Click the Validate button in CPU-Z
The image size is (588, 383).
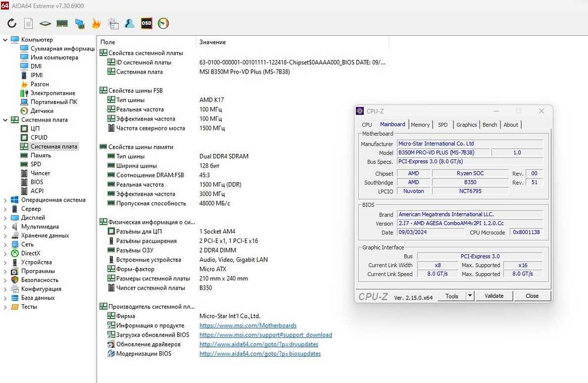click(494, 295)
